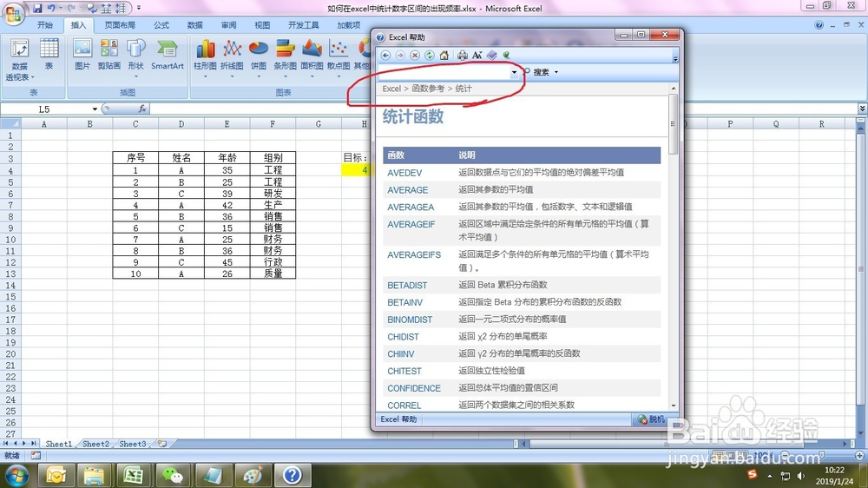Click the 搜索 search button
The height and width of the screenshot is (488, 868).
[537, 72]
